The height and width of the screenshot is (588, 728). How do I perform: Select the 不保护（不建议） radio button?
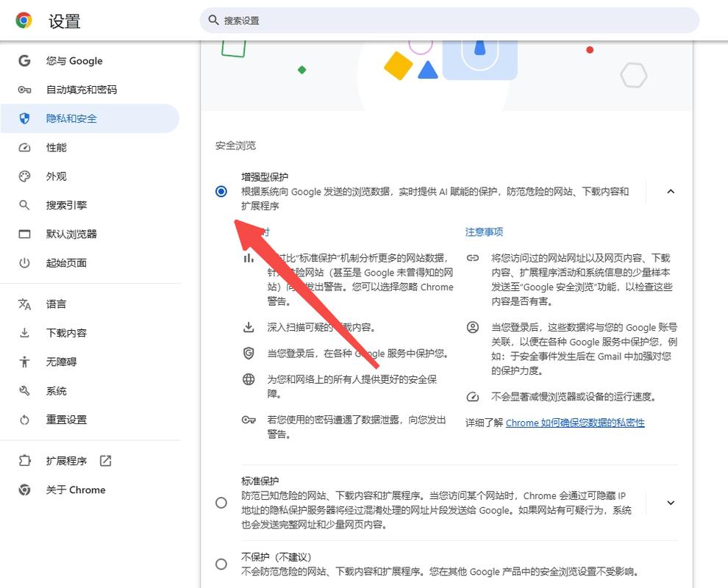tap(221, 564)
